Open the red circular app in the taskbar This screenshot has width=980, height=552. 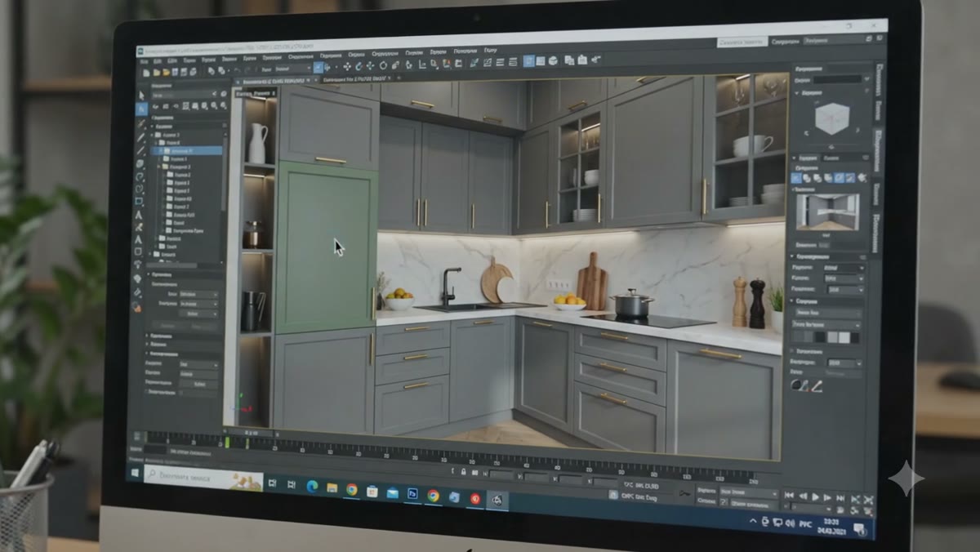point(475,498)
